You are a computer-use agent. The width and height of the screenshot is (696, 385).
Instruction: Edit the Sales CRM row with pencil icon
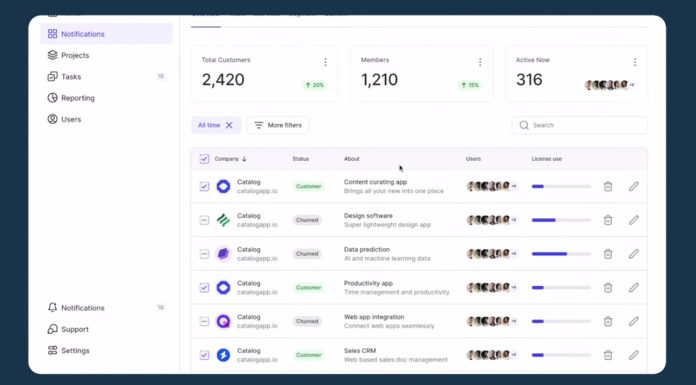pos(633,355)
